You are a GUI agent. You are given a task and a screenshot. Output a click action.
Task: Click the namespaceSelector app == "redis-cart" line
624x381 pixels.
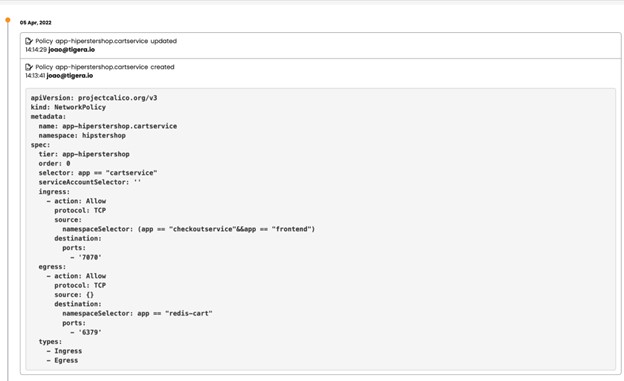tap(137, 314)
